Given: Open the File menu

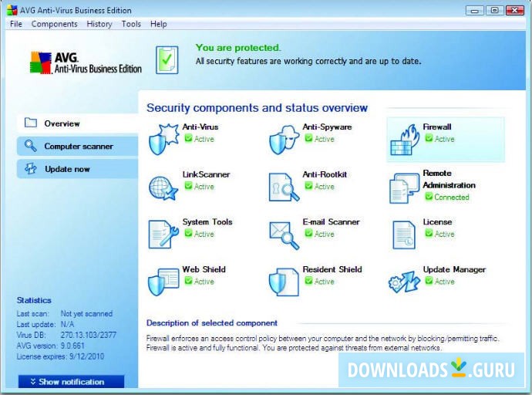Looking at the screenshot, I should click(x=16, y=24).
